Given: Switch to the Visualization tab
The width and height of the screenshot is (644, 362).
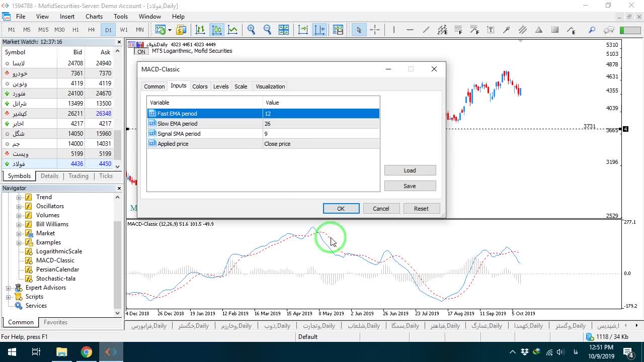Looking at the screenshot, I should click(x=270, y=86).
